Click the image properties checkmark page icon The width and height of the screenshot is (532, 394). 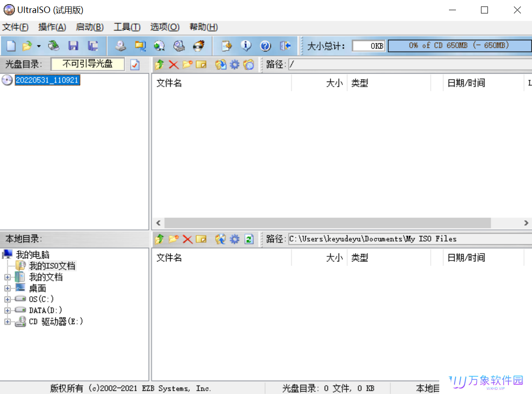point(135,64)
